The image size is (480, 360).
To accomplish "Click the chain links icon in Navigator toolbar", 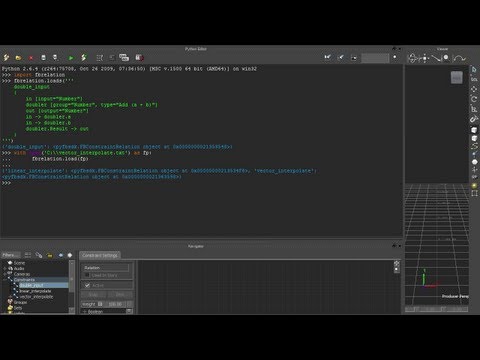I will click(39, 255).
